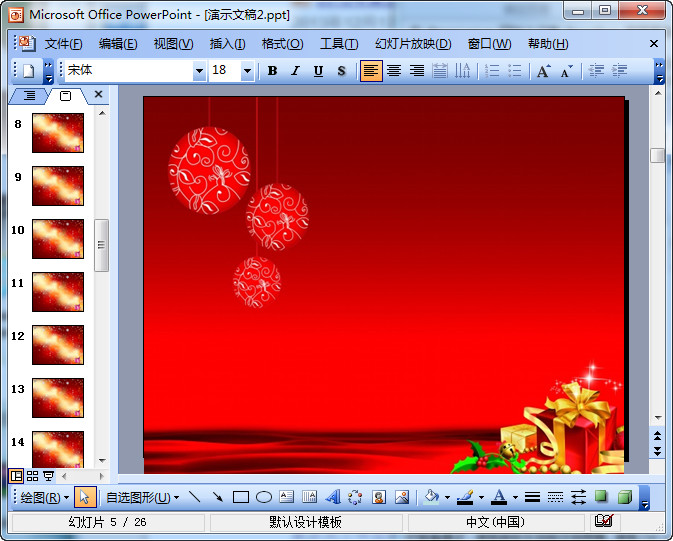Select the Arrow drawing tool
This screenshot has width=673, height=541.
point(218,498)
